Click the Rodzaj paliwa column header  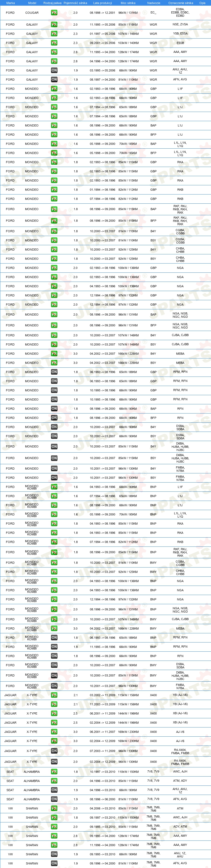(x=53, y=3)
